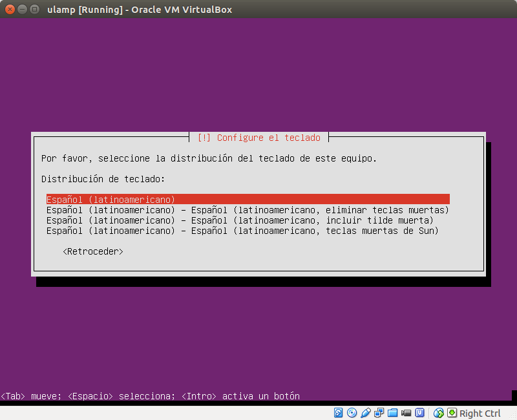Open the shared folders status icon
This screenshot has width=517, height=420.
[392, 413]
